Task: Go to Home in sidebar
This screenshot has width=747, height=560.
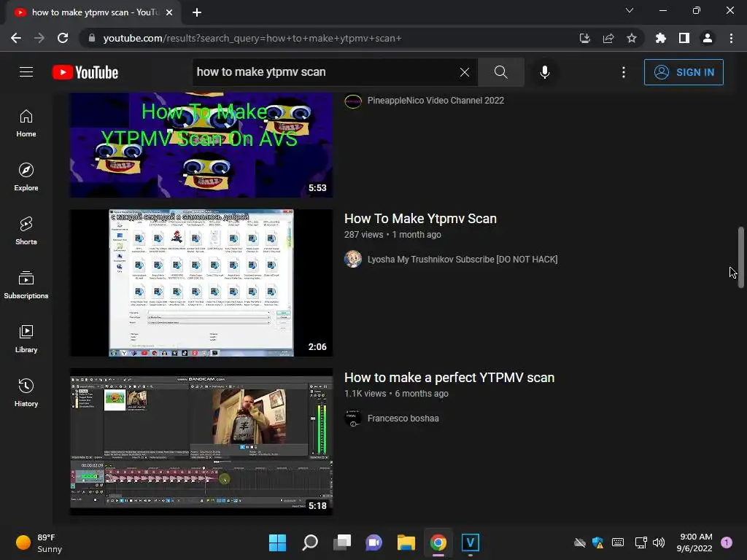Action: (x=26, y=123)
